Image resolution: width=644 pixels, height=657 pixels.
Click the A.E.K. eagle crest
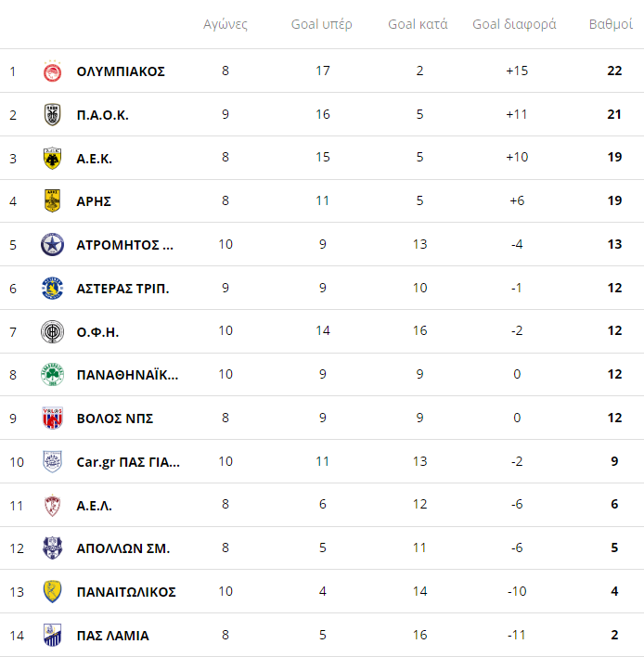[52, 158]
